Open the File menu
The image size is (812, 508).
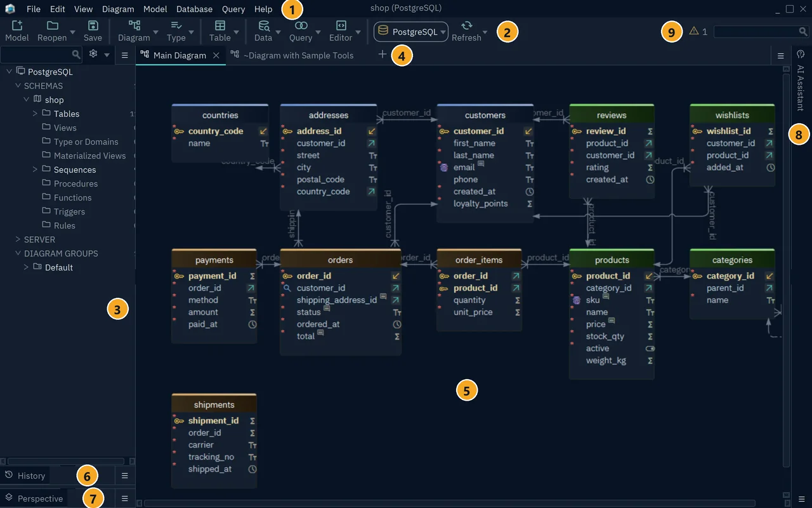pos(34,9)
